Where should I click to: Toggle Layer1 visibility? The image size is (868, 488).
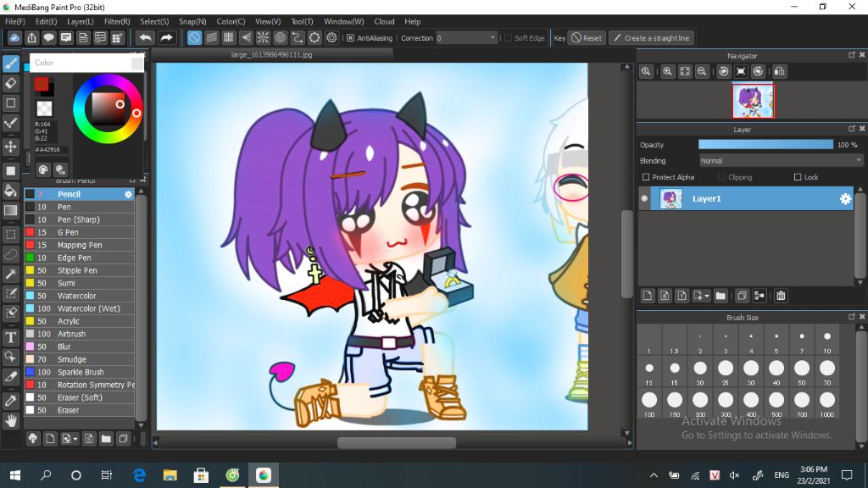point(644,198)
